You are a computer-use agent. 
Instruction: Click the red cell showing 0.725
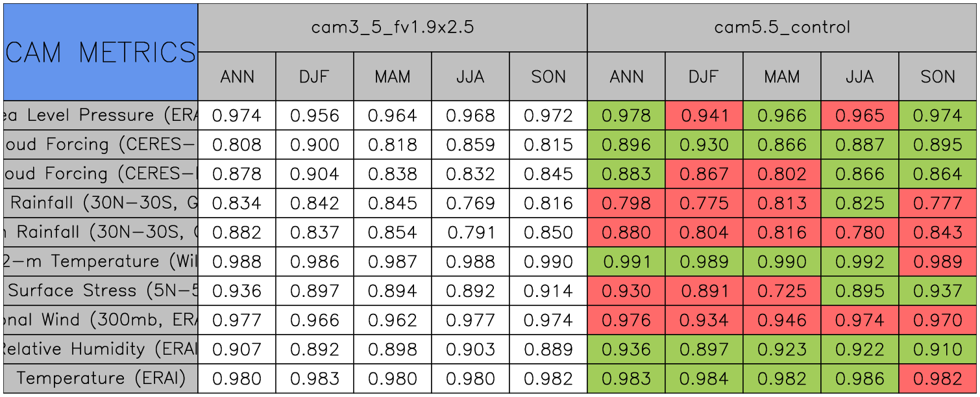(x=782, y=291)
